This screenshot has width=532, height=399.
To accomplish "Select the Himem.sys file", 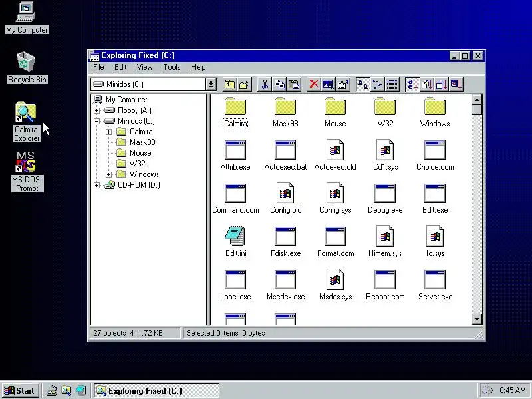I will click(x=385, y=242).
